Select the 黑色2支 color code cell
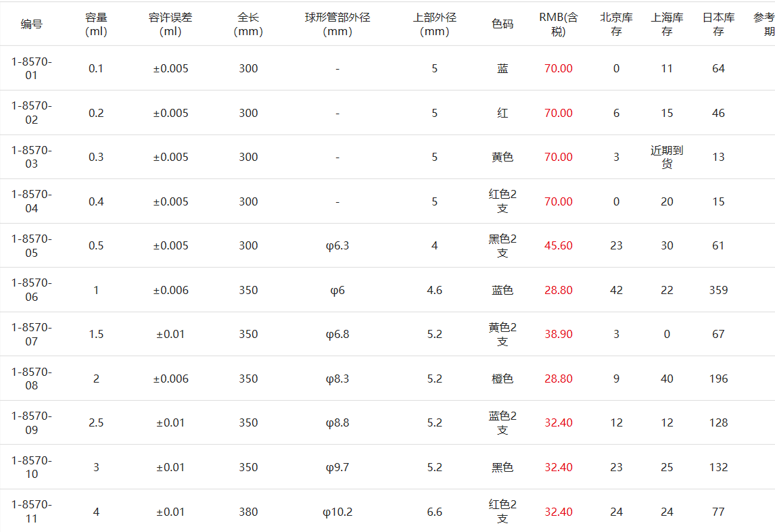775x532 pixels. [x=502, y=245]
